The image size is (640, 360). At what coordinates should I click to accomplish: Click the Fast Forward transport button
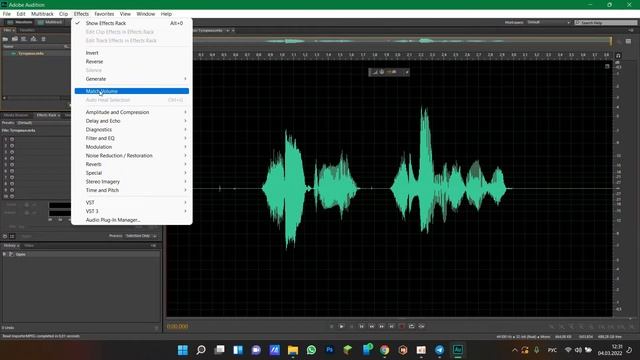tap(382, 326)
